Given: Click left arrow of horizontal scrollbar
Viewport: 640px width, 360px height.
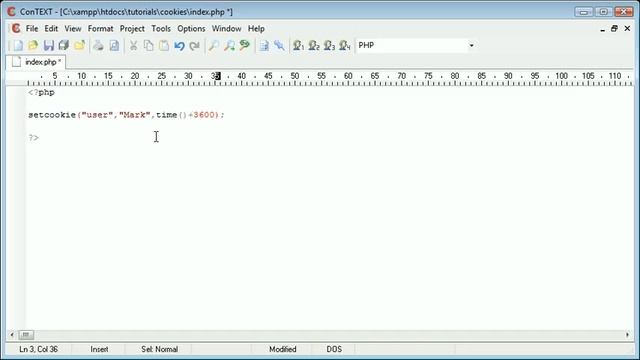Looking at the screenshot, I should coord(12,335).
